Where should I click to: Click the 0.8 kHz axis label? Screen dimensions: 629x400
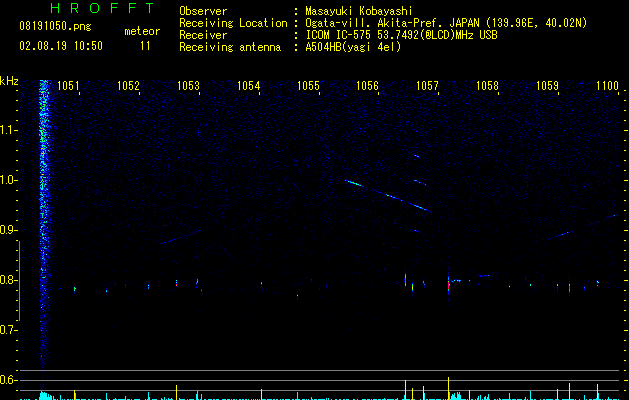(x=8, y=280)
